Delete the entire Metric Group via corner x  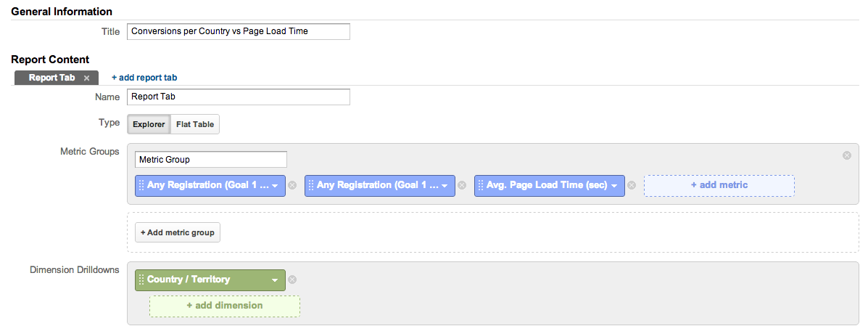[846, 155]
